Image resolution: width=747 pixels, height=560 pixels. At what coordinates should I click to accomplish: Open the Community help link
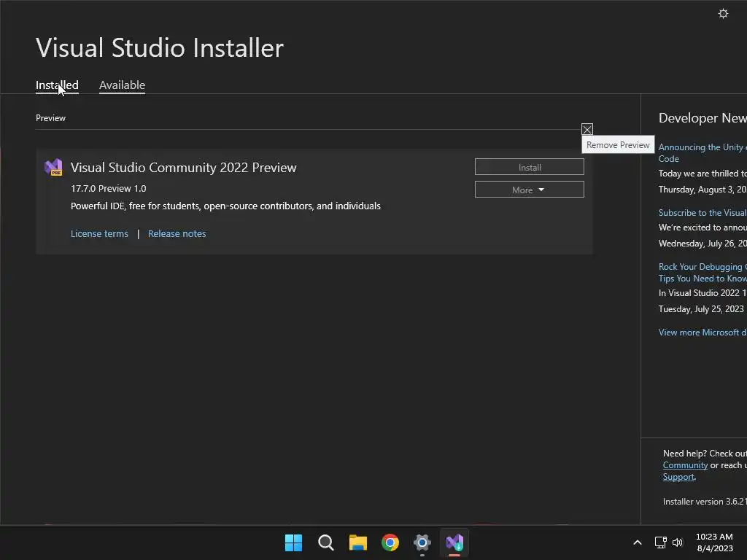pos(685,465)
